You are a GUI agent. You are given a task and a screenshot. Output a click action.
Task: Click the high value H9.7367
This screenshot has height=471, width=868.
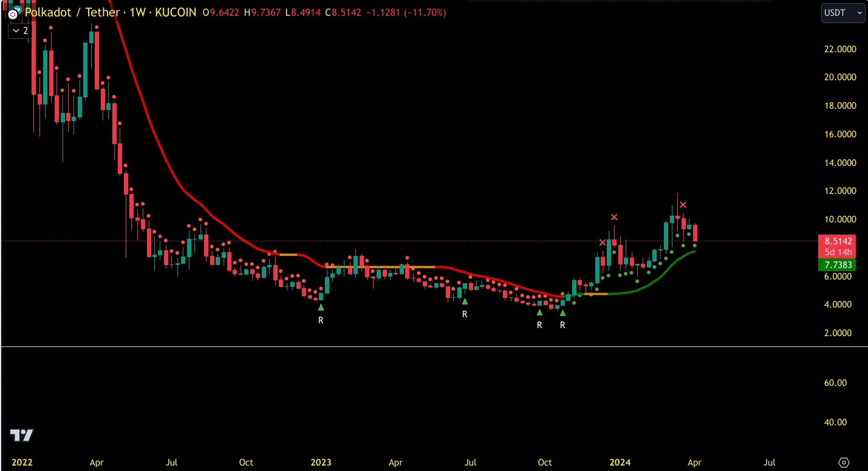(262, 12)
